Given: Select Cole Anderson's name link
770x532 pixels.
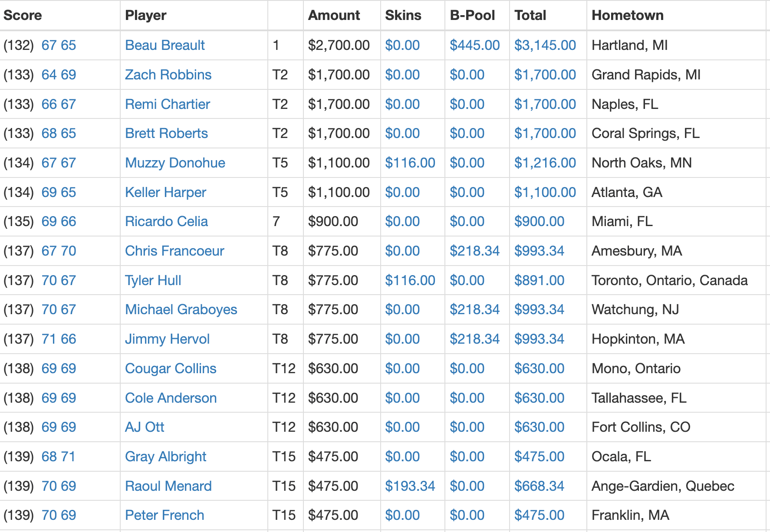Looking at the screenshot, I should [x=171, y=398].
